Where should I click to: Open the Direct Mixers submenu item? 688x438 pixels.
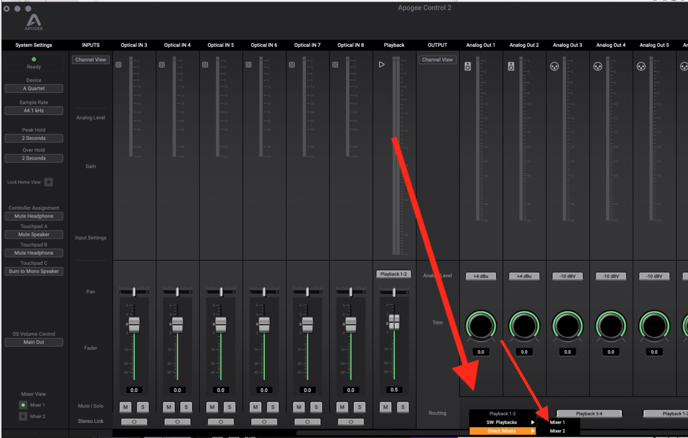[502, 431]
